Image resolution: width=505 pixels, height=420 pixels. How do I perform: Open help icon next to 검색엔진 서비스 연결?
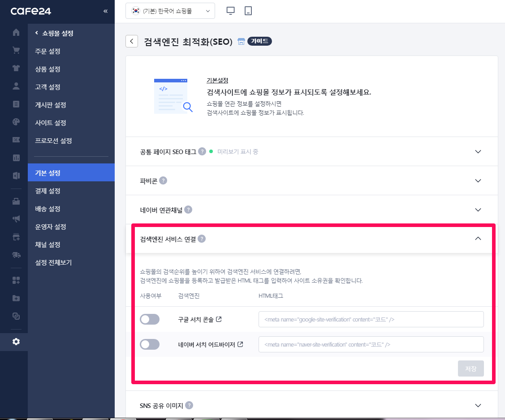[202, 239]
